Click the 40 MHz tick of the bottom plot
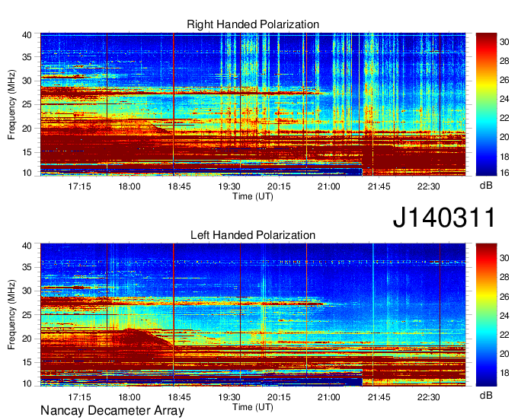 [27, 246]
